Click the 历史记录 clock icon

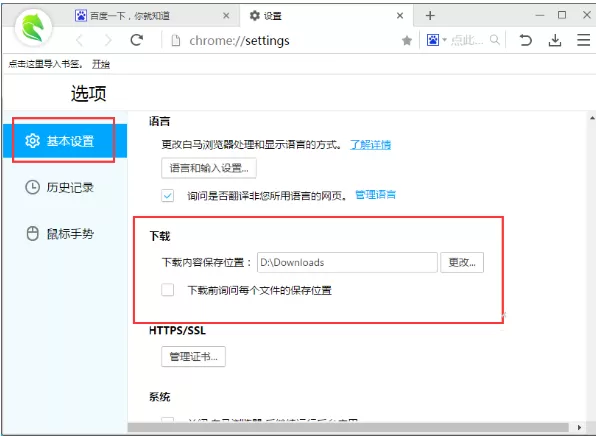pyautogui.click(x=32, y=187)
